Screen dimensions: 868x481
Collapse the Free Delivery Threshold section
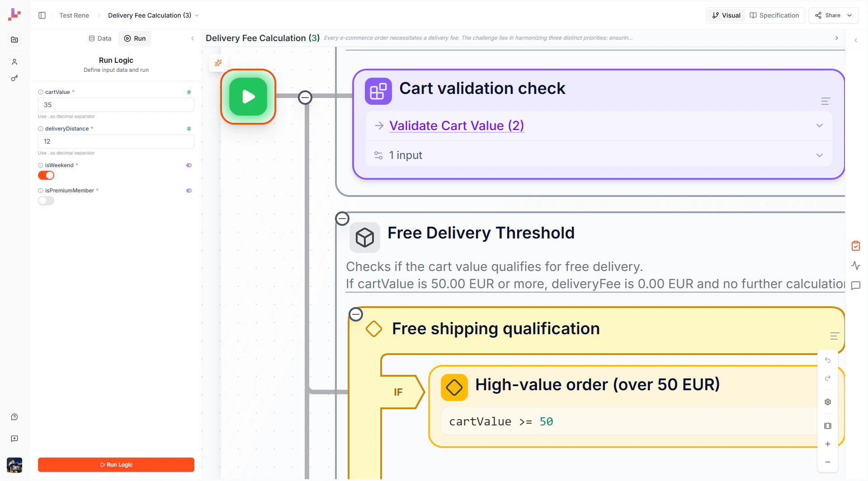click(x=342, y=219)
